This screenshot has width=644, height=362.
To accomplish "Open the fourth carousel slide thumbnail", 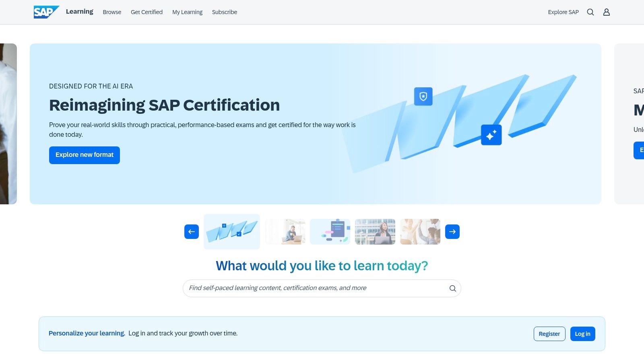I will (x=375, y=232).
